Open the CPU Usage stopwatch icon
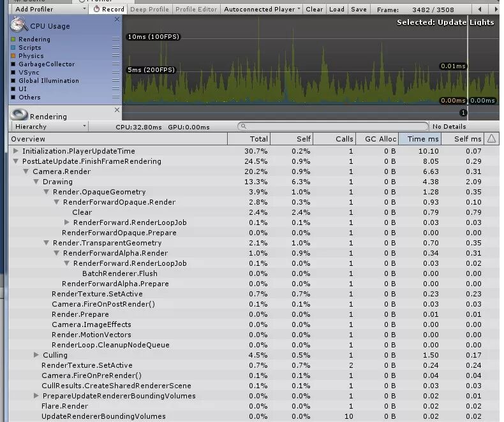Image resolution: width=504 pixels, height=422 pixels. pyautogui.click(x=18, y=25)
